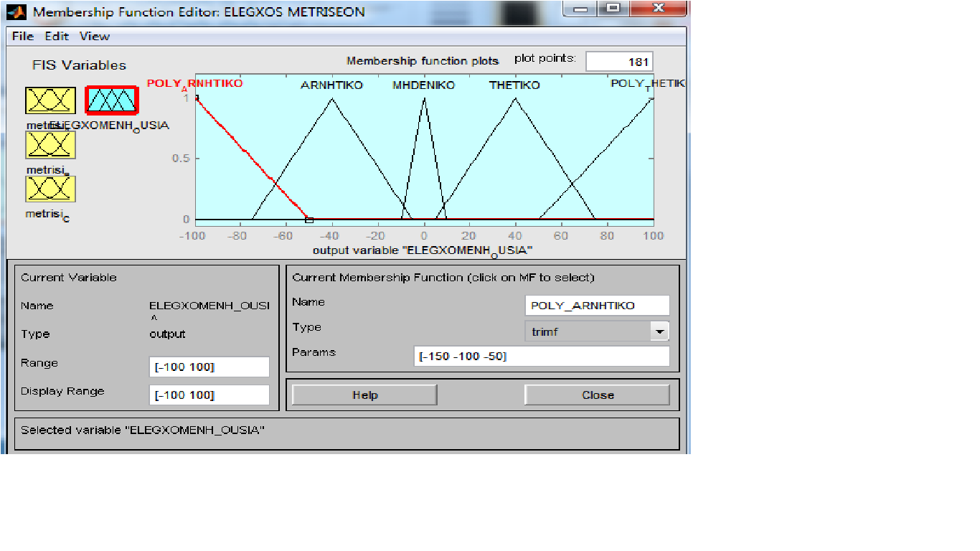Image resolution: width=980 pixels, height=551 pixels.
Task: Click the Membership function plots heading
Action: tap(423, 61)
